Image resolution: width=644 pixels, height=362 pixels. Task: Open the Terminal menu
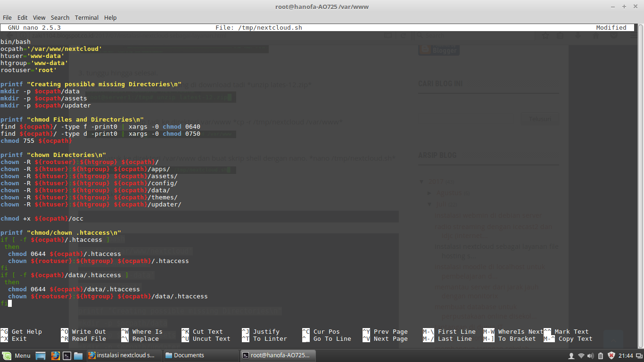pyautogui.click(x=87, y=17)
